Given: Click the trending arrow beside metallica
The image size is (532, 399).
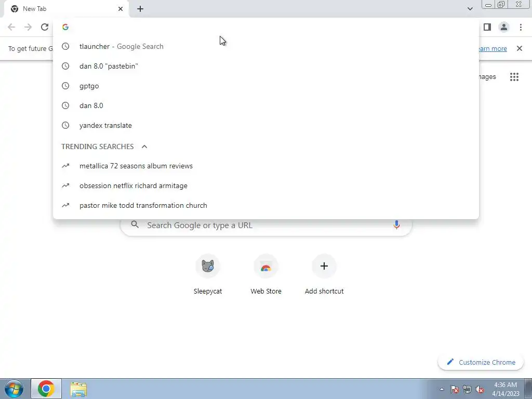Looking at the screenshot, I should tap(65, 166).
